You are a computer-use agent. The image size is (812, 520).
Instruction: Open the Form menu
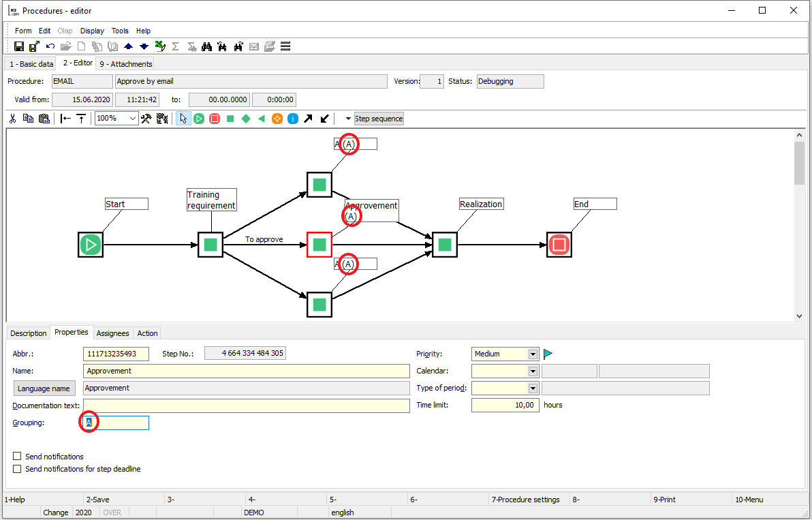(x=23, y=31)
